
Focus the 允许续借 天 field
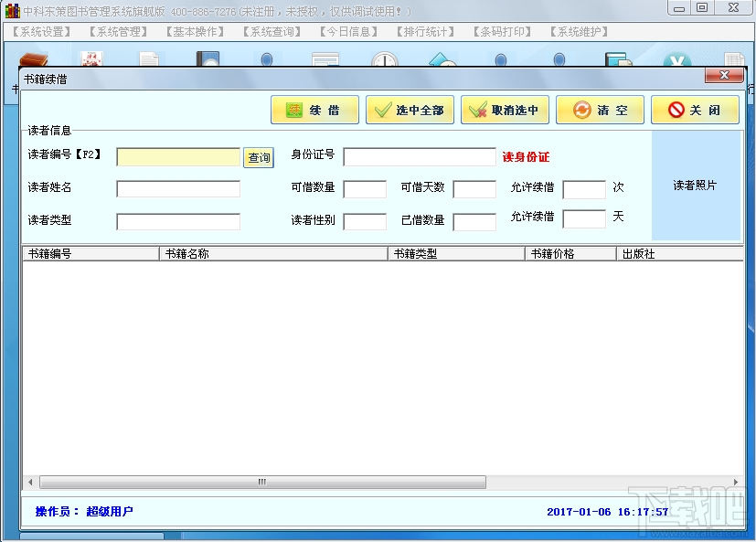(x=584, y=218)
